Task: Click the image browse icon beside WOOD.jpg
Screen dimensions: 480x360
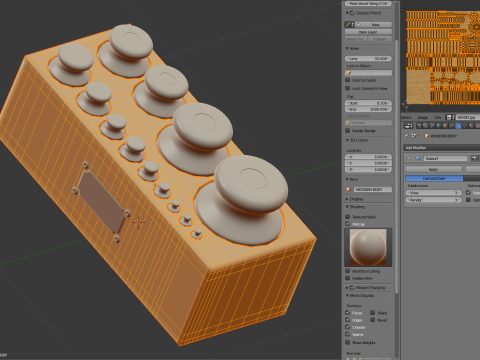Action: pos(450,117)
